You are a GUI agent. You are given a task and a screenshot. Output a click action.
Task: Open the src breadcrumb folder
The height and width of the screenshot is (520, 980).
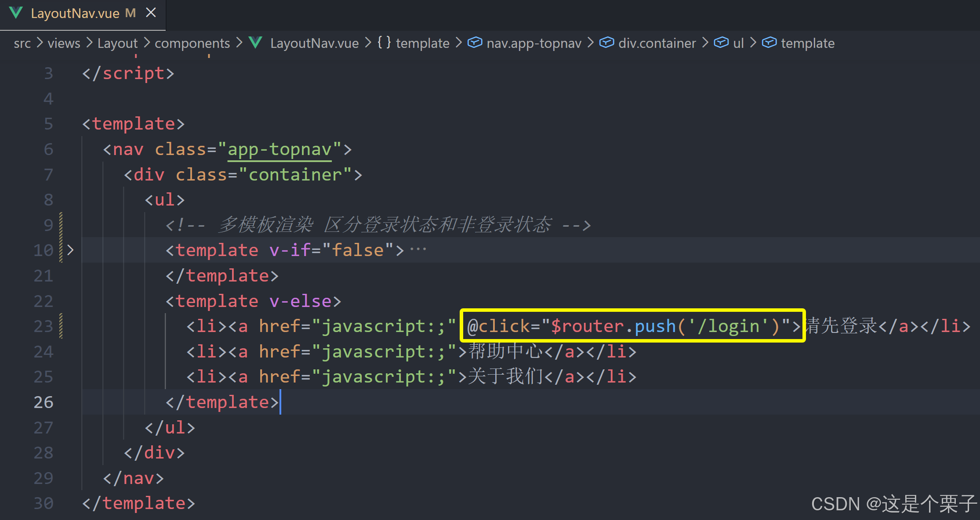[x=22, y=43]
